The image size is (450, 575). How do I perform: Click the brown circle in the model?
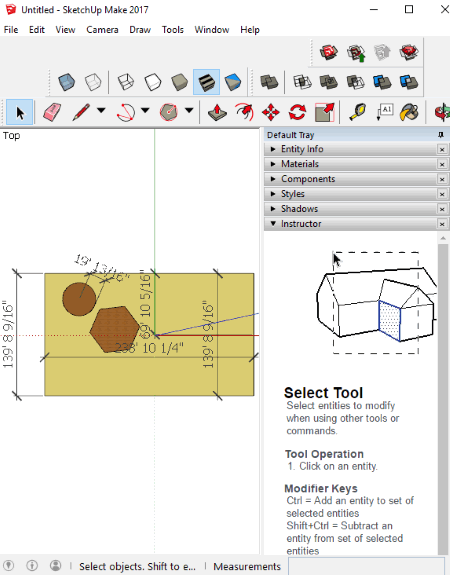click(79, 299)
